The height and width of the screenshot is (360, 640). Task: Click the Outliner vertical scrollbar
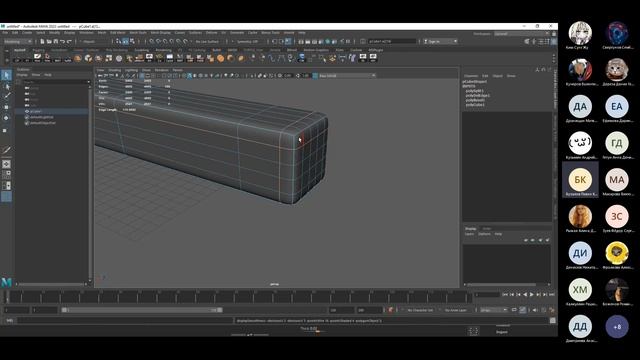click(90, 182)
